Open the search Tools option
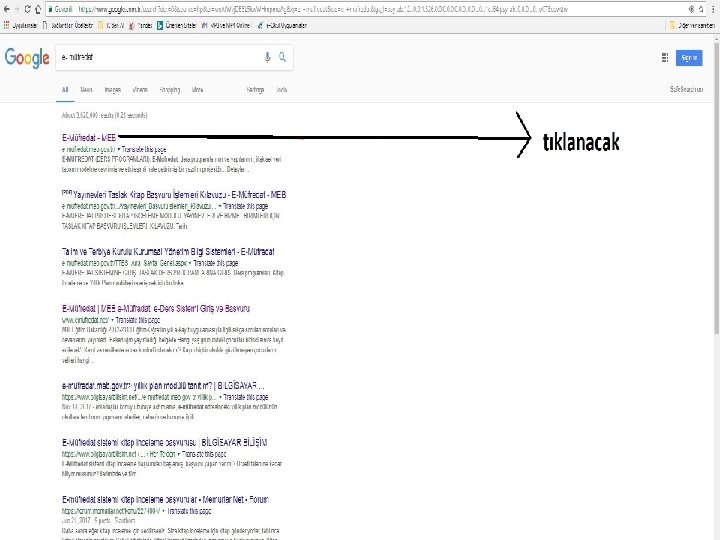Screen dimensions: 720x540 click(x=282, y=90)
